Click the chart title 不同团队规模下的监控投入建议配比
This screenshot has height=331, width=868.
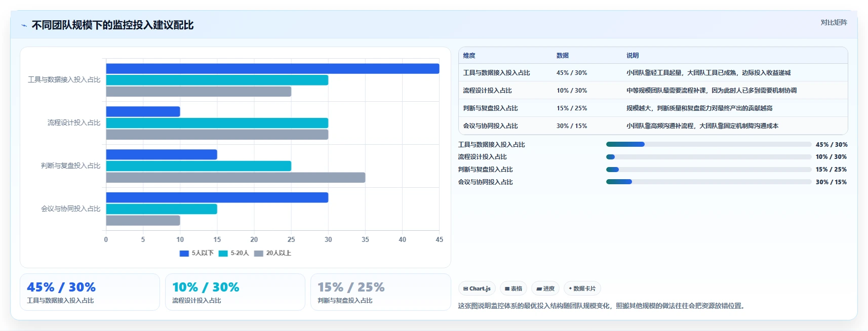coord(112,25)
